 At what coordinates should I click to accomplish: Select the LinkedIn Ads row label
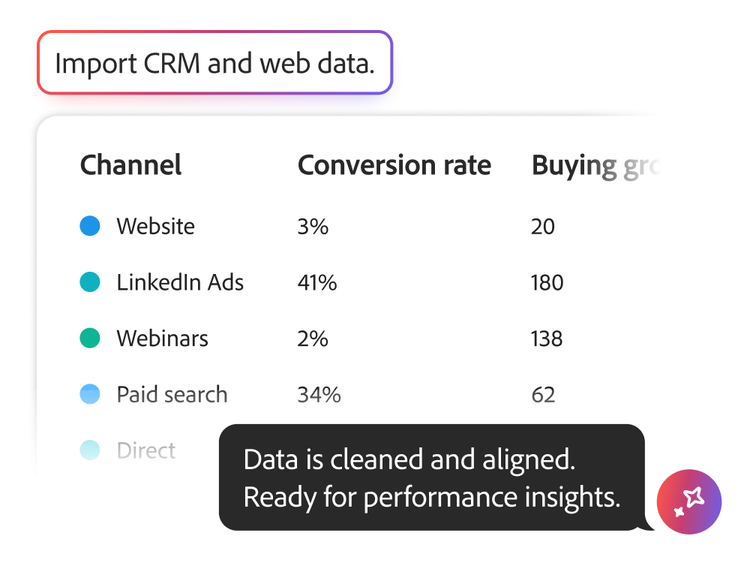point(180,283)
